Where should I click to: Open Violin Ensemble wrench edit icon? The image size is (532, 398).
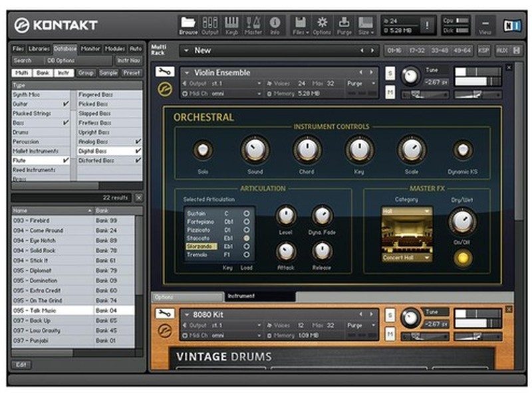click(165, 72)
